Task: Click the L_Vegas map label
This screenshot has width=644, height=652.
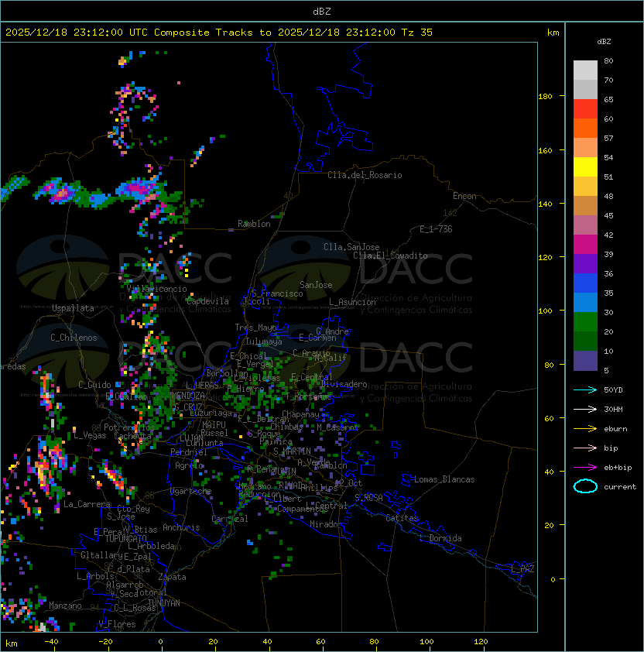Action: coord(90,435)
